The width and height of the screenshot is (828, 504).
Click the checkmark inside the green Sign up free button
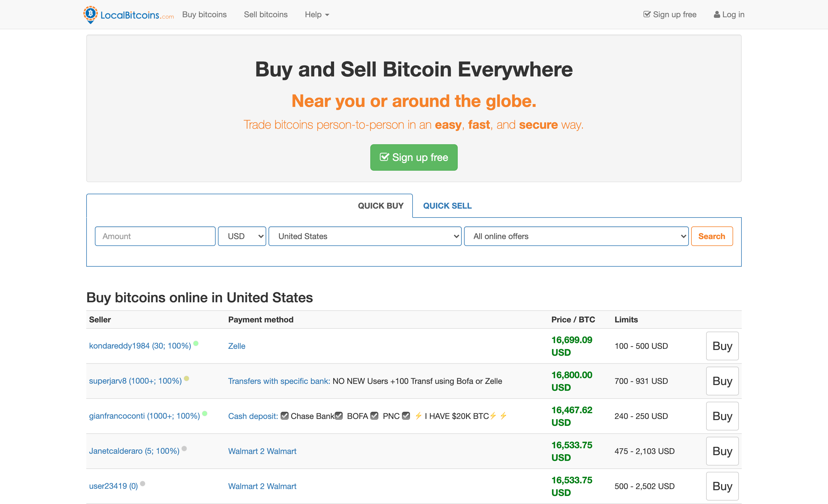pyautogui.click(x=384, y=157)
